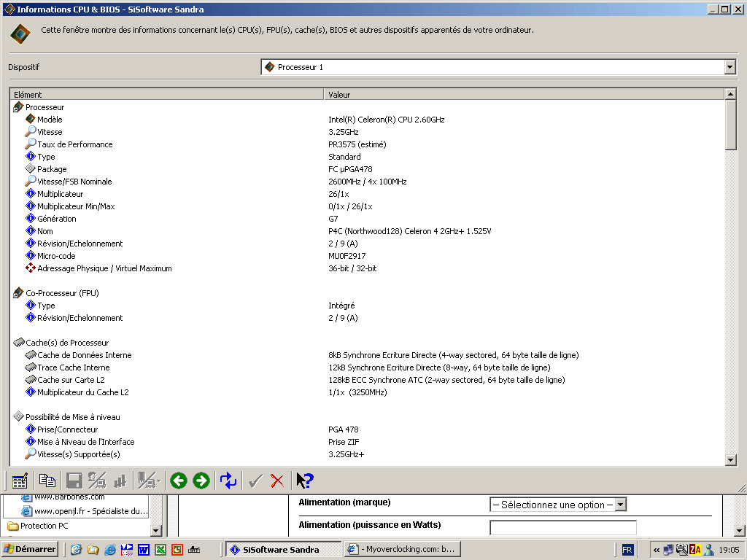The height and width of the screenshot is (560, 747).
Task: Click the last quick launch icon
Action: pos(194,550)
